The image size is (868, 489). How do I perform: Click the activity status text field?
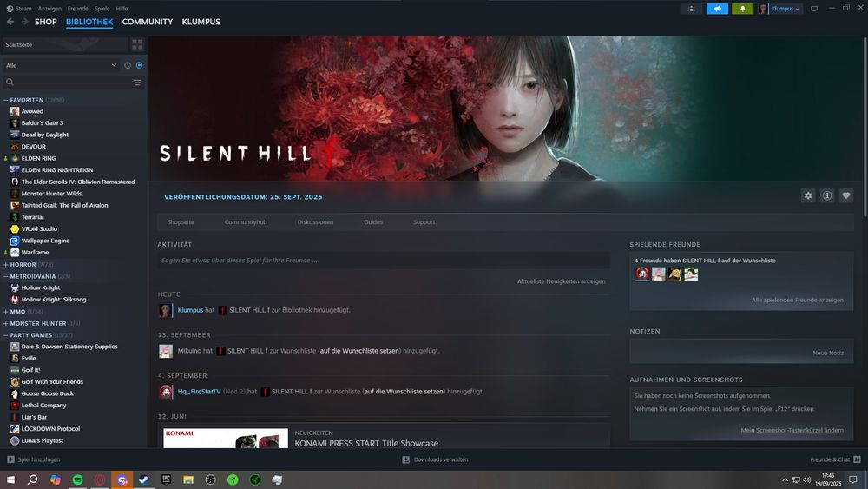pos(384,261)
